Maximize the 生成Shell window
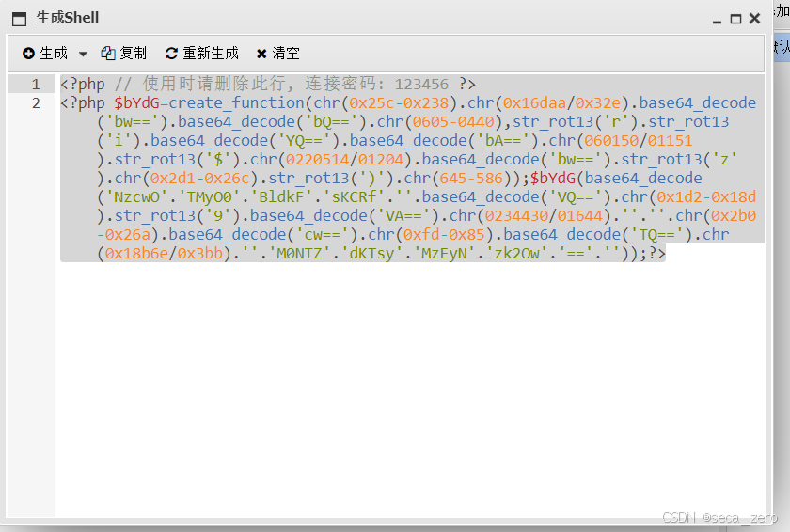The image size is (790, 532). pyautogui.click(x=736, y=19)
